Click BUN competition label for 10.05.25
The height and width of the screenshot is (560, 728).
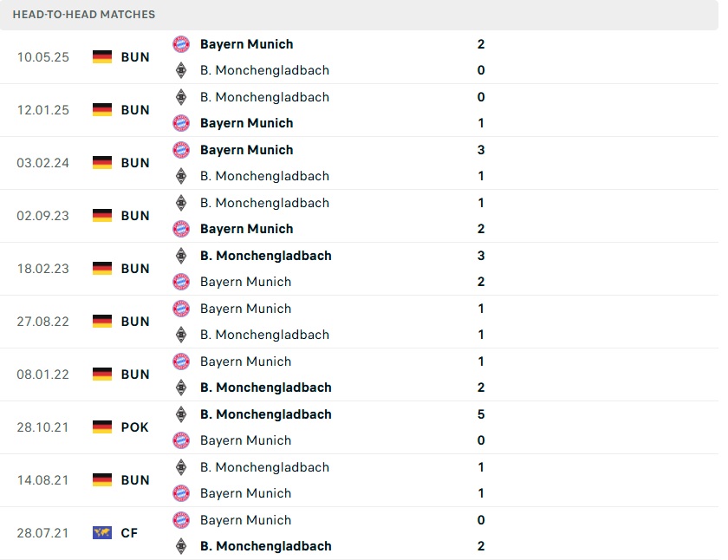pyautogui.click(x=135, y=57)
